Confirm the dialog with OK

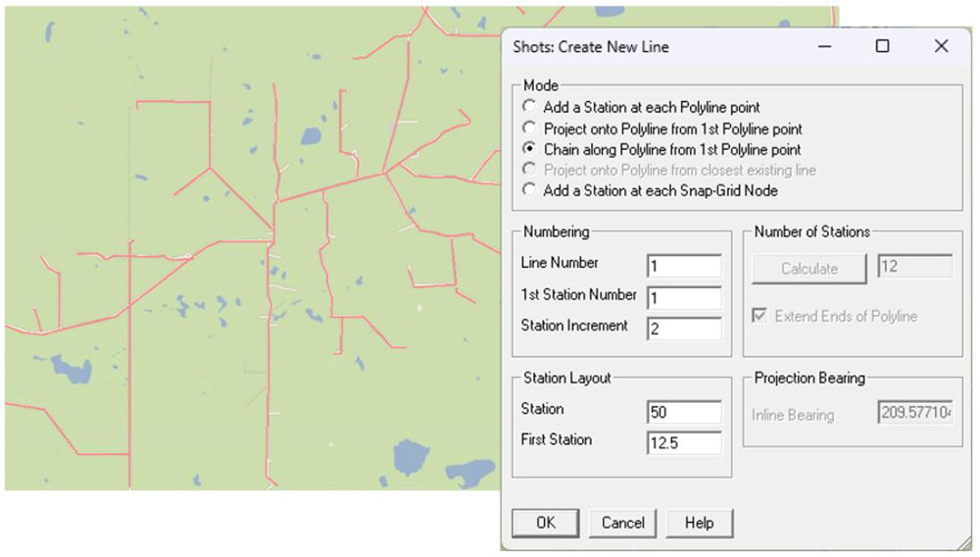[x=546, y=523]
